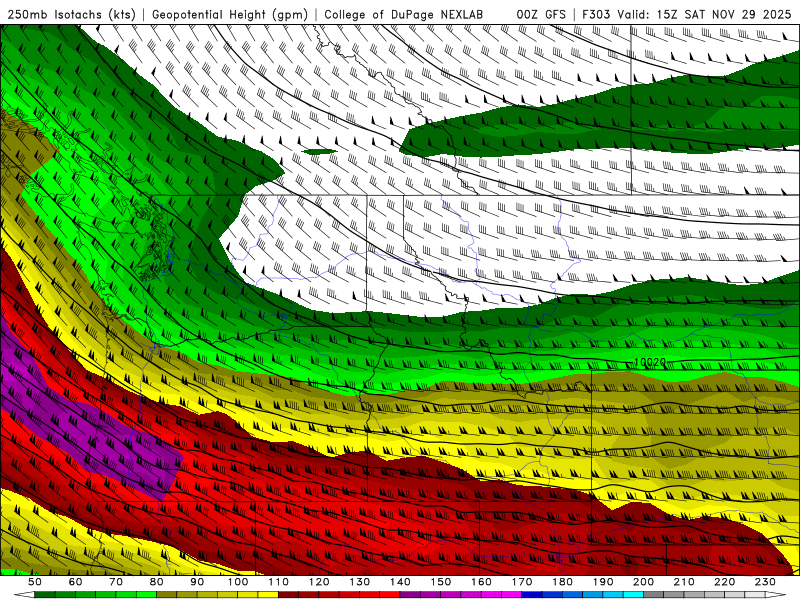Click the '00Z GFS' model run label
Screen dimensions: 800x600
tap(541, 14)
